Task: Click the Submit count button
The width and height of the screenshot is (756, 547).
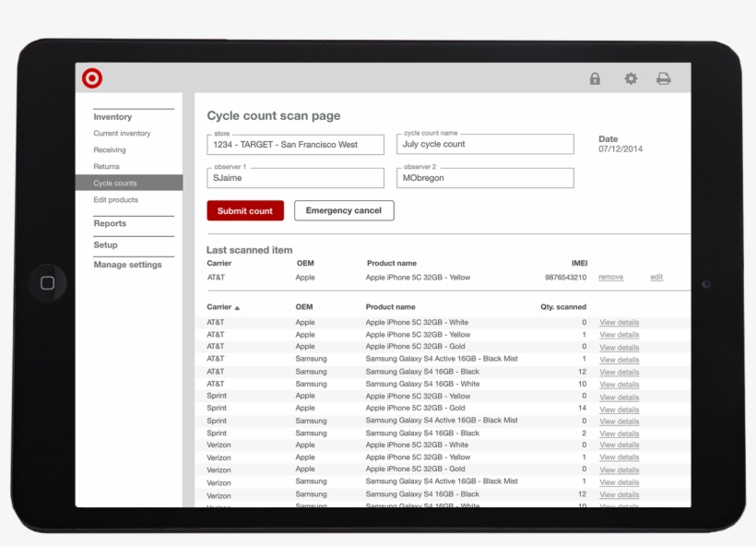Action: coord(245,211)
